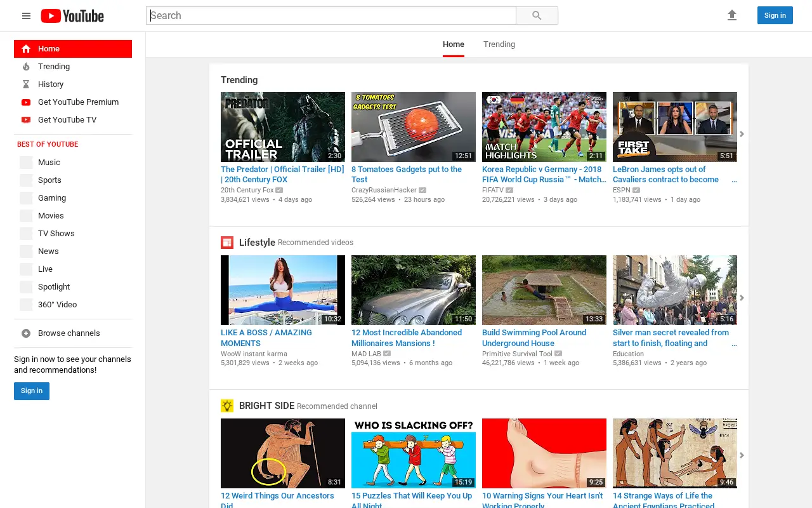The width and height of the screenshot is (812, 508).
Task: Click the Lifestyle channel icon
Action: (x=227, y=243)
